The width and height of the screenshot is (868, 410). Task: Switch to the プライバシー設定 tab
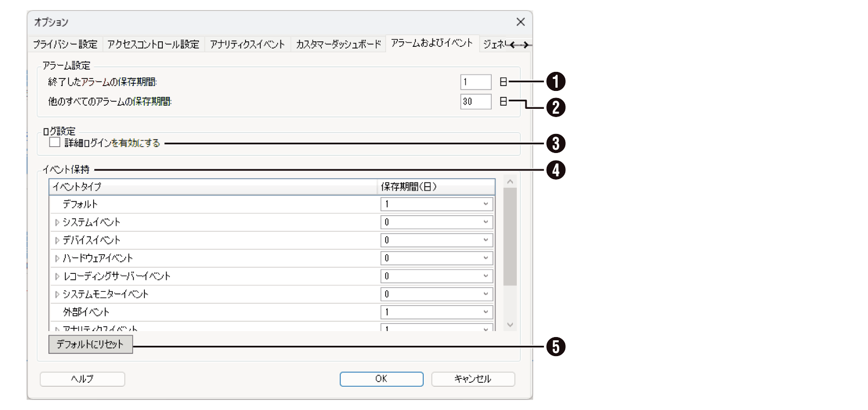[65, 44]
